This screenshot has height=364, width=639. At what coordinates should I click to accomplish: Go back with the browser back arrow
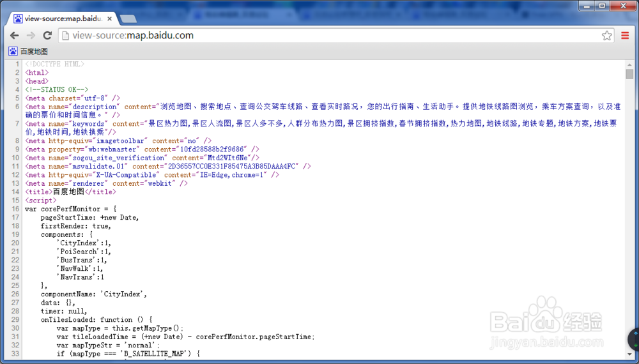15,35
